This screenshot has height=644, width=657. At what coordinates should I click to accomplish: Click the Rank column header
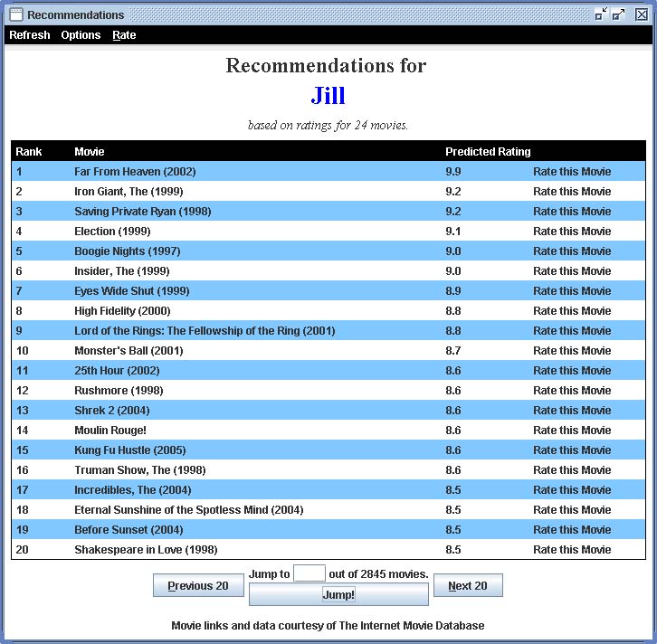[28, 152]
